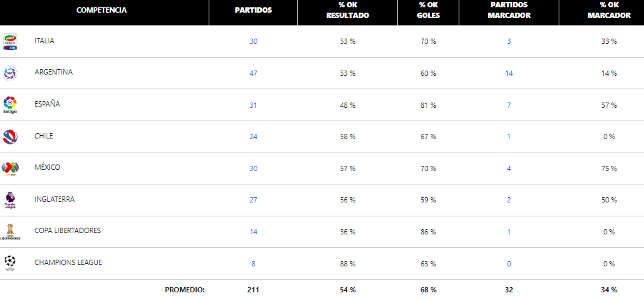The height and width of the screenshot is (299, 644).
Task: Open Inglaterra's 27 partidos link
Action: pos(253,200)
